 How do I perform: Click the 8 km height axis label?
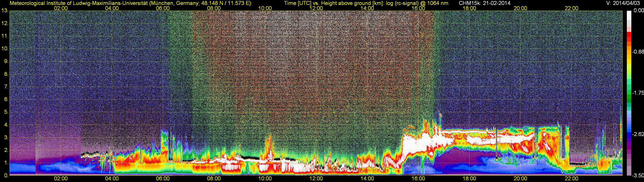coord(6,74)
